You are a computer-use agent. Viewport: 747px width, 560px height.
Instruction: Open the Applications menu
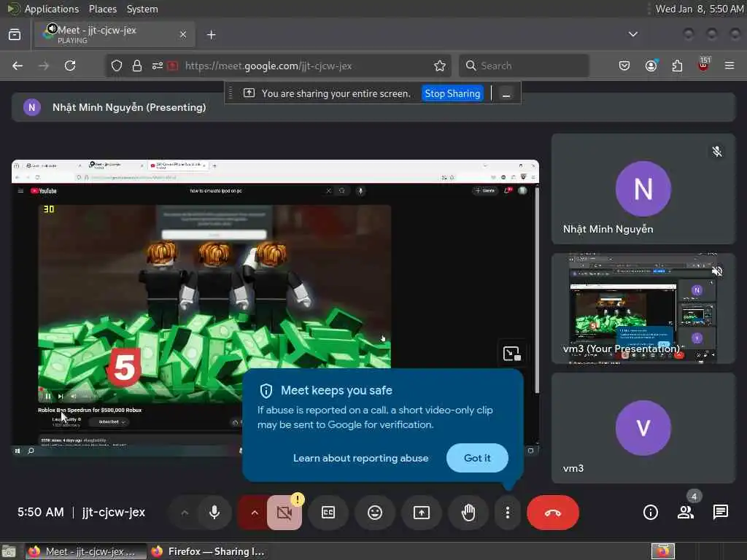[x=52, y=9]
